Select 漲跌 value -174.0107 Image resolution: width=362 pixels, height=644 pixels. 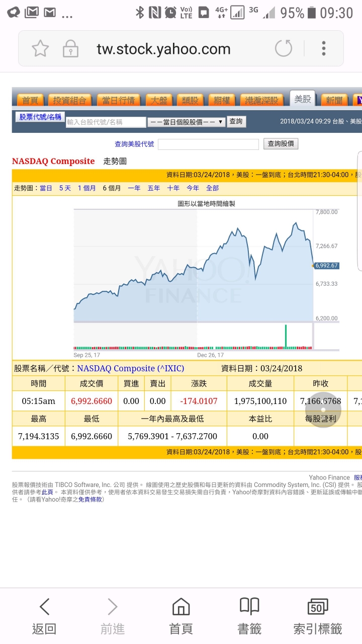coord(199,401)
